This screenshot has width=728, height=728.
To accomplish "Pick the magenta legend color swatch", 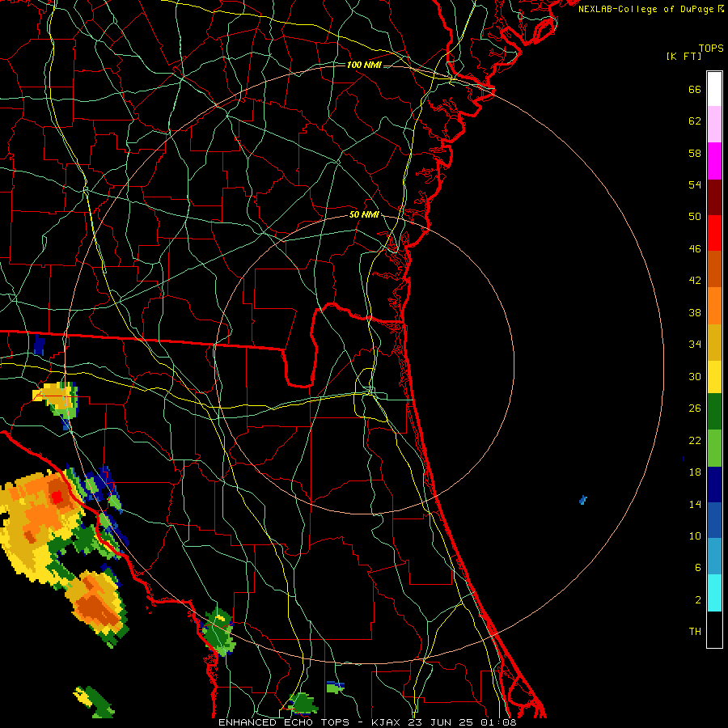I will pos(714,161).
